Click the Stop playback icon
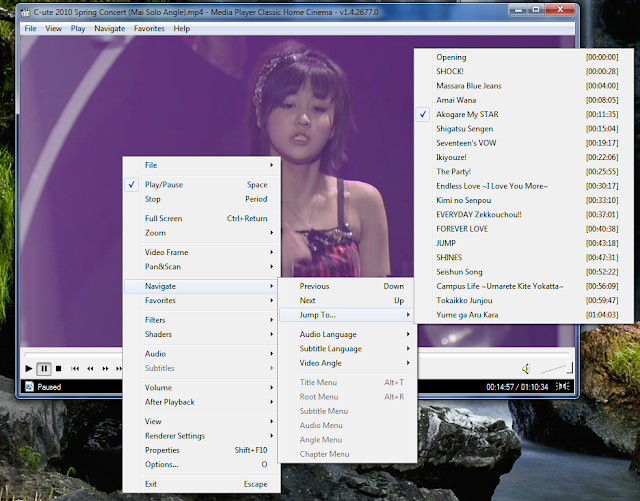The height and width of the screenshot is (501, 640). tap(58, 369)
